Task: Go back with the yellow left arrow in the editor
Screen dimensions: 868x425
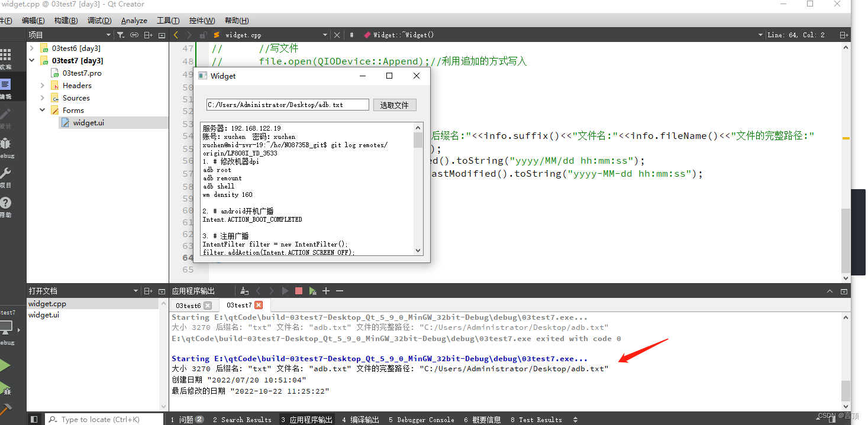Action: point(176,35)
